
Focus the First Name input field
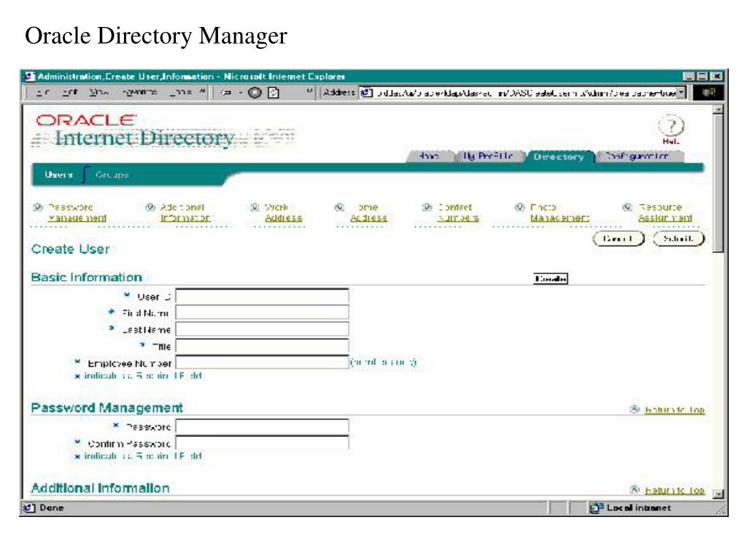click(262, 312)
